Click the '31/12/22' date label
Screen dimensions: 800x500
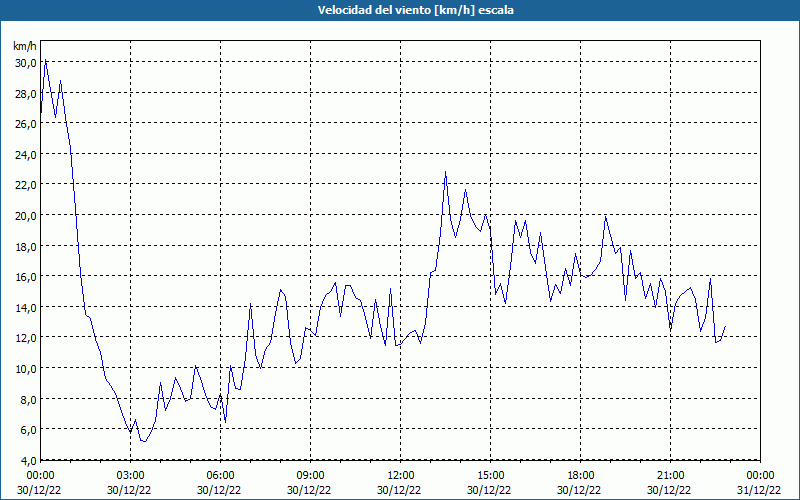(x=759, y=490)
